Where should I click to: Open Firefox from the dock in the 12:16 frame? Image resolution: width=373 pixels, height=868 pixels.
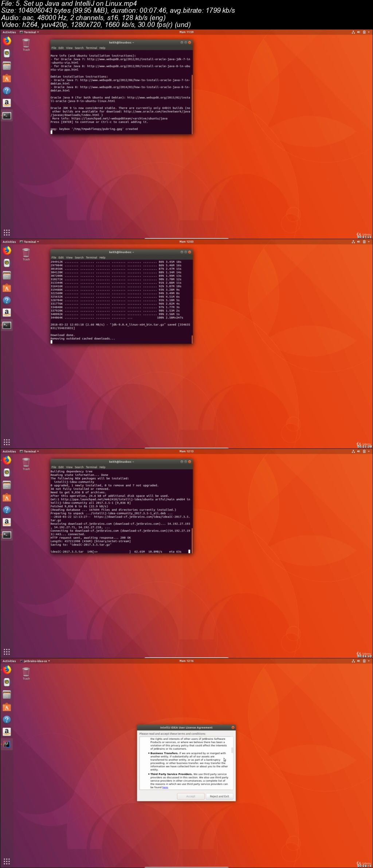point(7,670)
